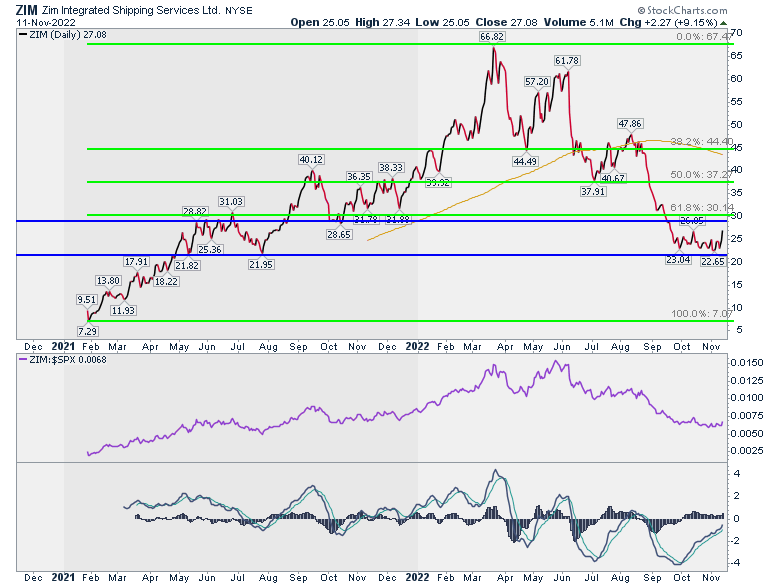Click the 23.04 price label

pyautogui.click(x=678, y=259)
